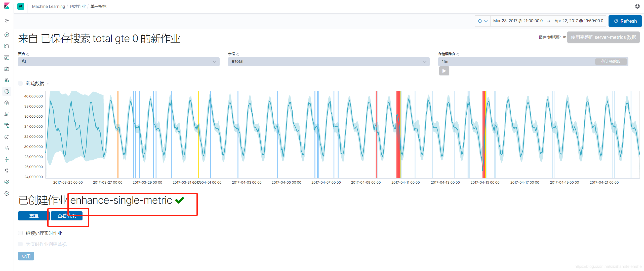Viewport: 644px width, 271px height.
Task: Open Dev Tools wrench icon in sidebar
Action: [7, 171]
